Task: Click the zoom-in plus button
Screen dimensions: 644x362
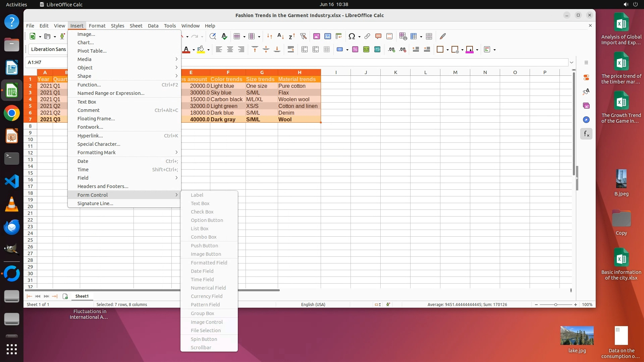Action: pos(576,305)
